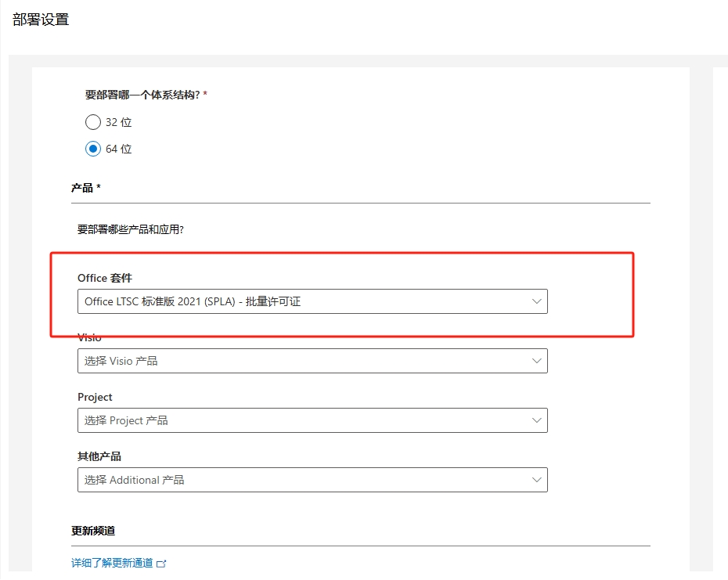This screenshot has width=728, height=580.
Task: Open the 详细了解更新通道 link
Action: pos(112,563)
